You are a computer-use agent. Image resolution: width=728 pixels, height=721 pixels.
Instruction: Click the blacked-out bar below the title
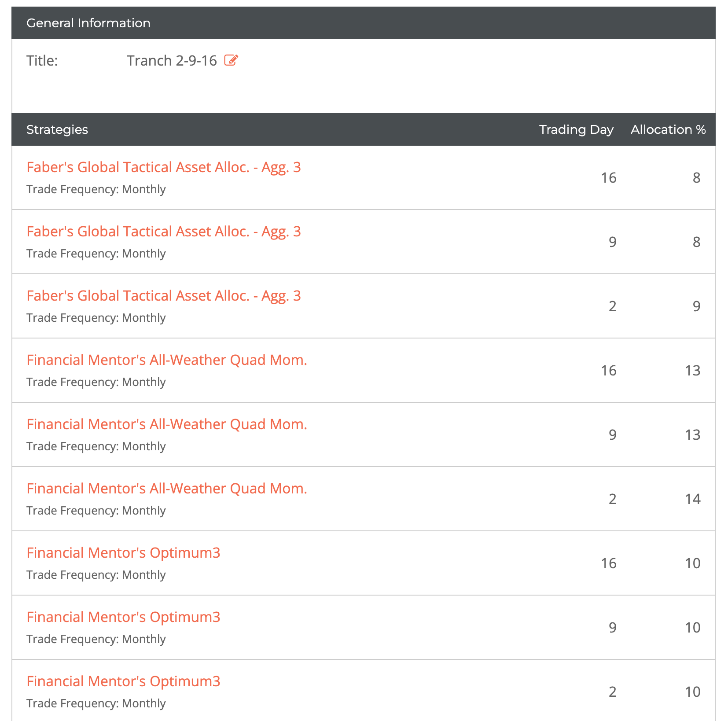(x=117, y=92)
